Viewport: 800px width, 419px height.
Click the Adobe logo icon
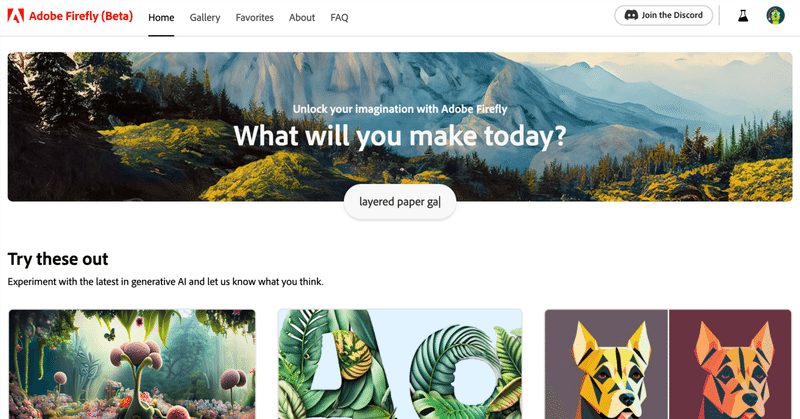coord(16,16)
